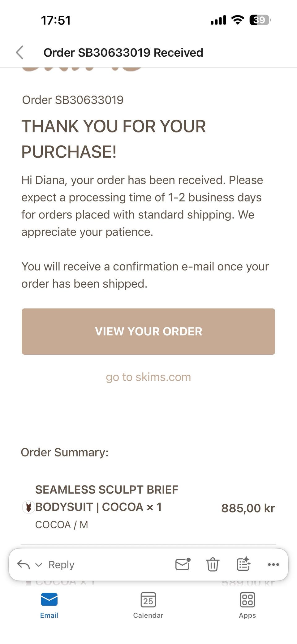Tap the email subject title in header
297x644 pixels.
[123, 53]
